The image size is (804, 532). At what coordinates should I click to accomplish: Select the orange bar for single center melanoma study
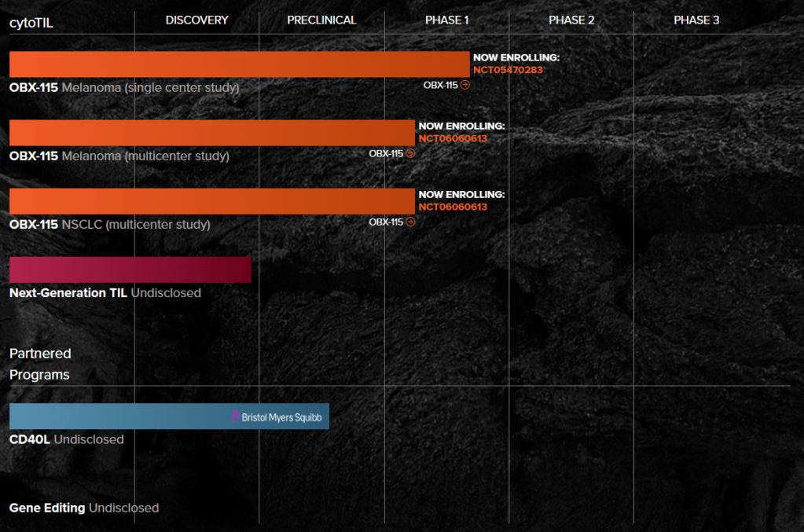239,64
